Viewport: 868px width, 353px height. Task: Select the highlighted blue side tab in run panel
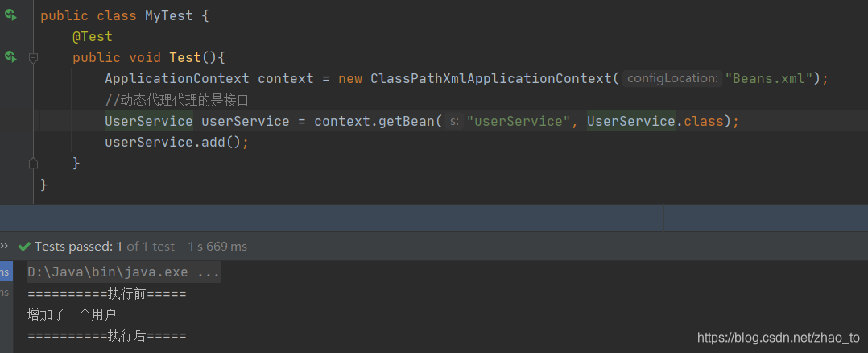[6, 272]
